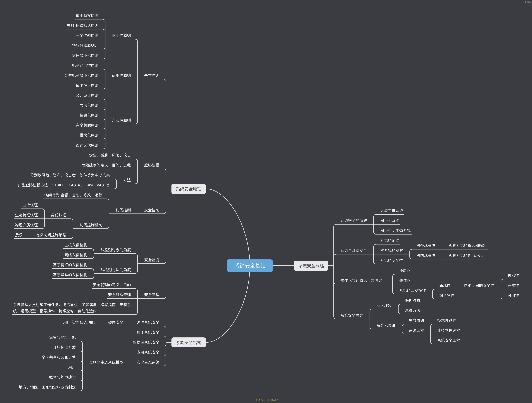532x403 pixels.
Task: Click the 身份认证 node
Action: tap(58, 215)
